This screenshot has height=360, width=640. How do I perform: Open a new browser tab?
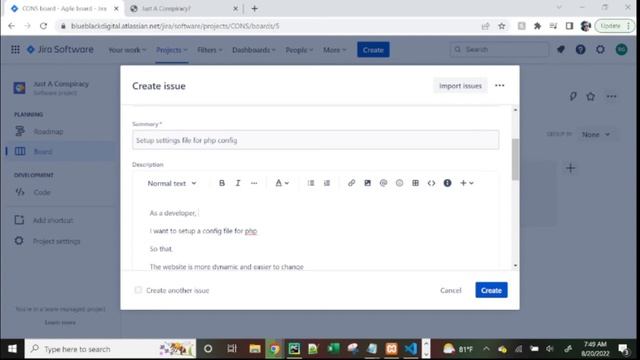click(254, 8)
